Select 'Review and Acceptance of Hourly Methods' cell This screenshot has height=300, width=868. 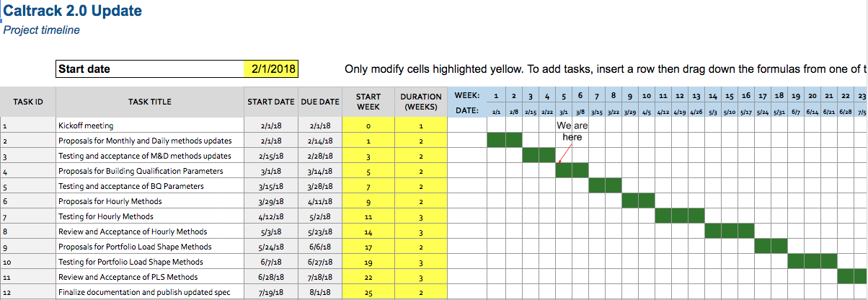click(150, 231)
